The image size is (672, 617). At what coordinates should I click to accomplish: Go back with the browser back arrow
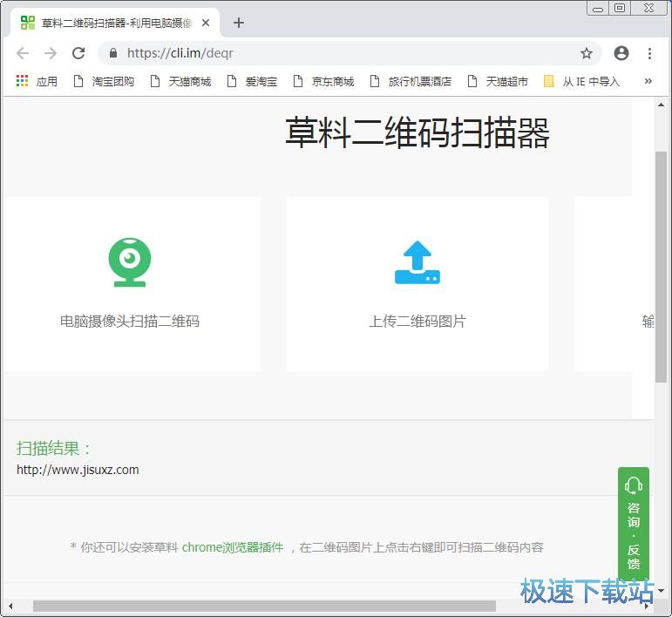tap(23, 53)
